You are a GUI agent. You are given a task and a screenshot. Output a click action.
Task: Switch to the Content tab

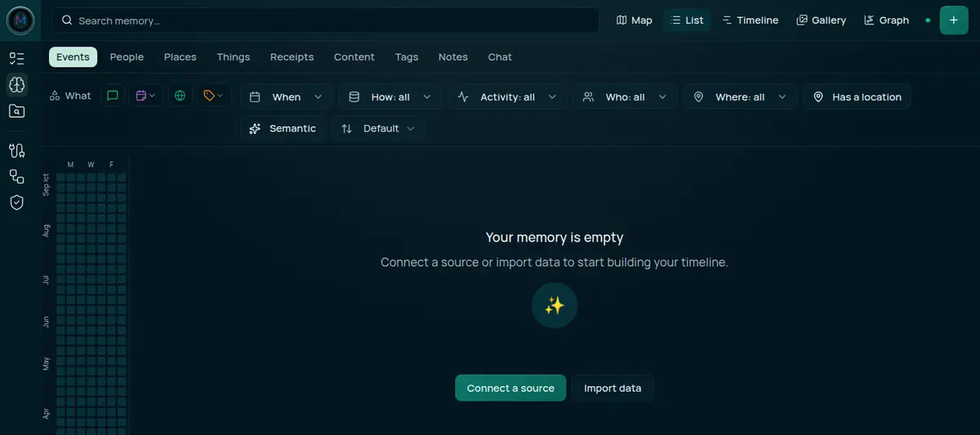click(354, 57)
